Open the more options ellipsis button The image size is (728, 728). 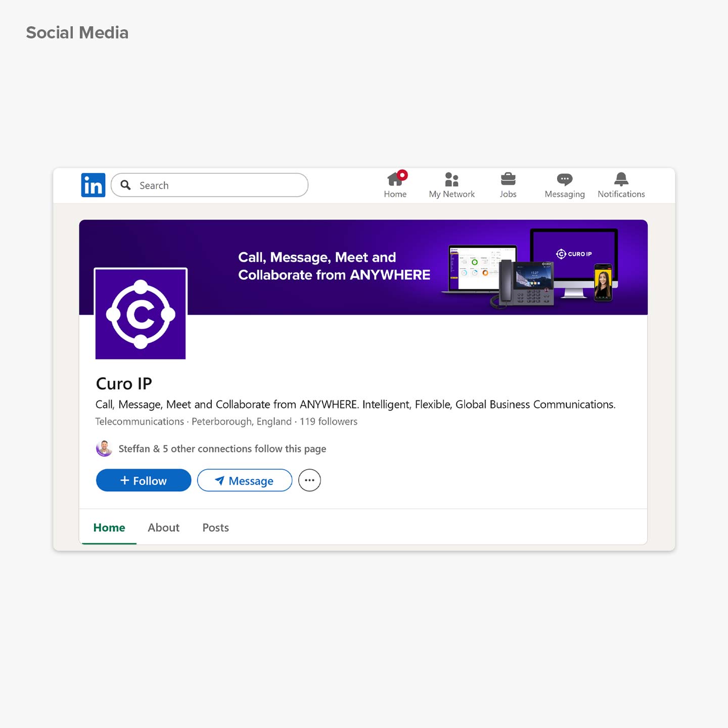tap(309, 480)
